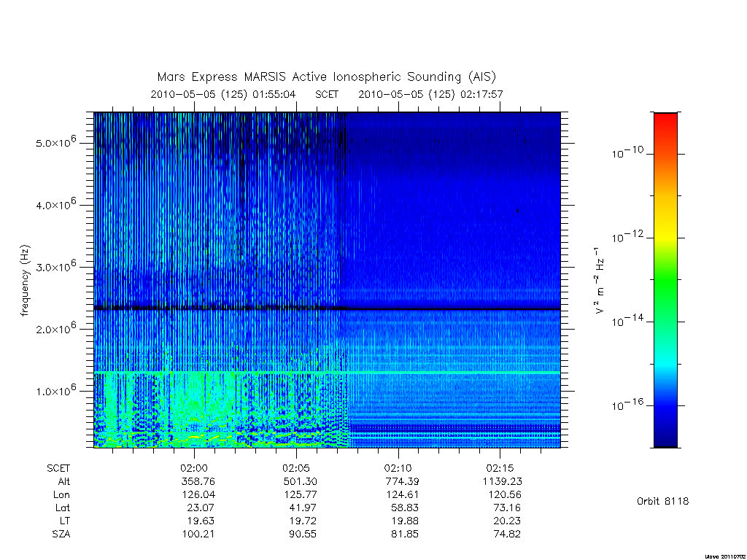Click altitude value 501.30

(x=300, y=481)
